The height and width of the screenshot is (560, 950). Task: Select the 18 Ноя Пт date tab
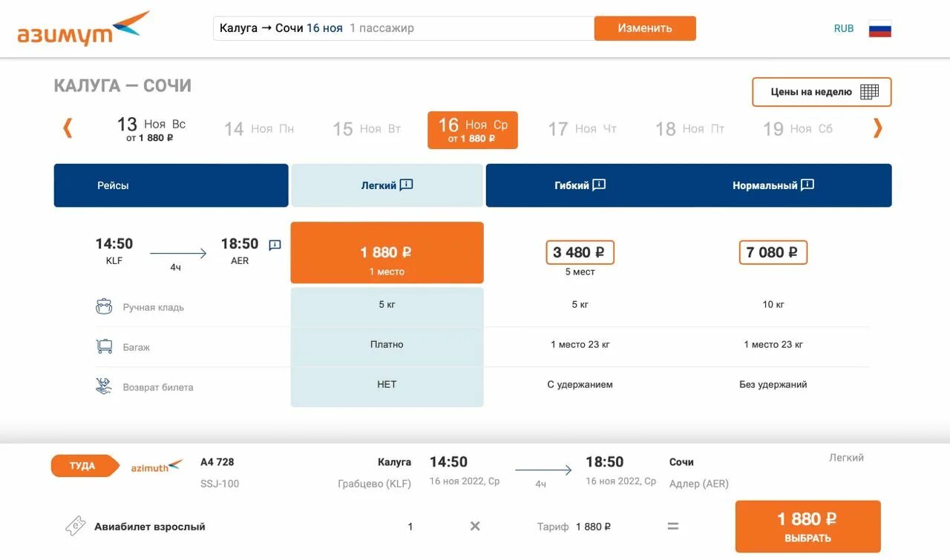click(689, 129)
